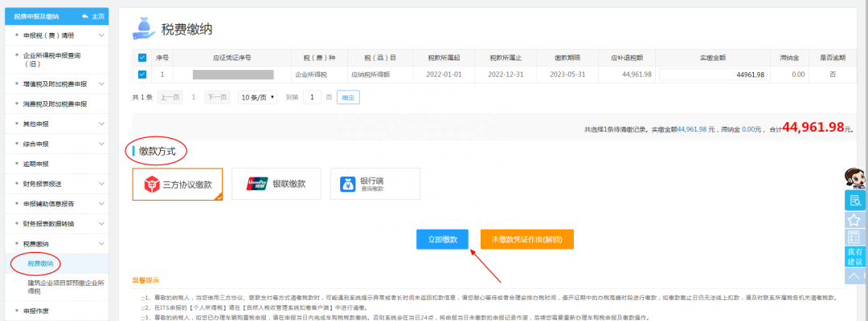868x321 pixels.
Task: Click the star favorites icon in right sidebar
Action: [x=854, y=219]
